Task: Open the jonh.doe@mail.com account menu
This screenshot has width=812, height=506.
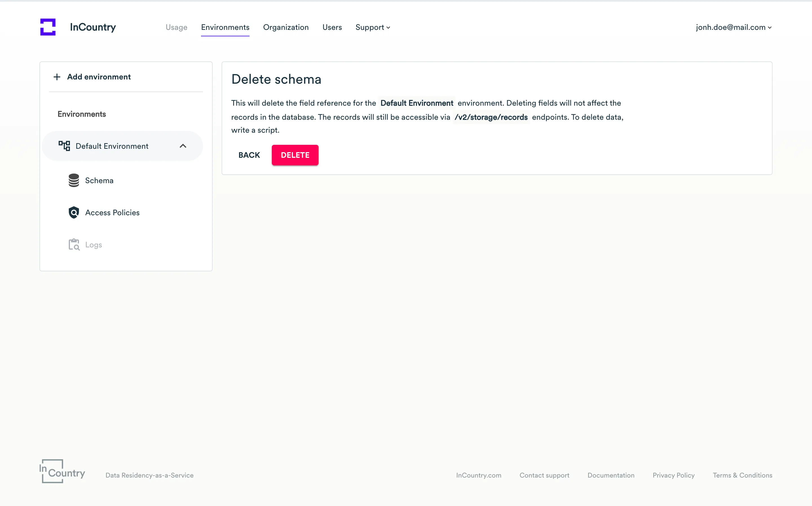Action: (733, 27)
